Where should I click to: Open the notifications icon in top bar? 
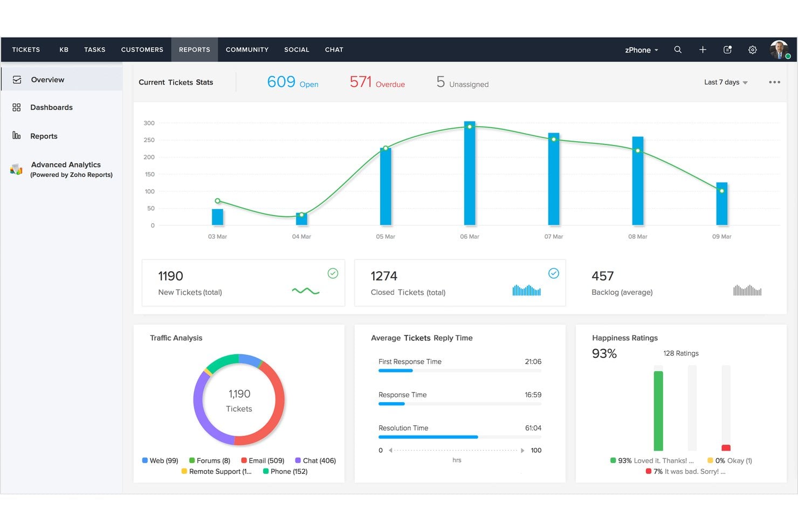(727, 50)
